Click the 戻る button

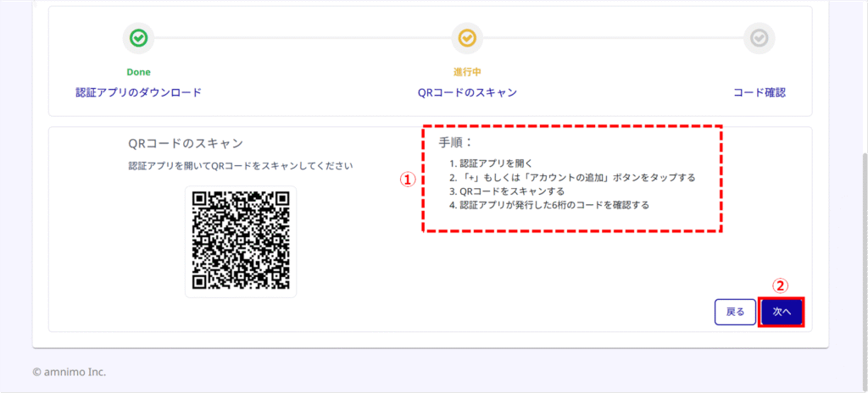coord(735,313)
